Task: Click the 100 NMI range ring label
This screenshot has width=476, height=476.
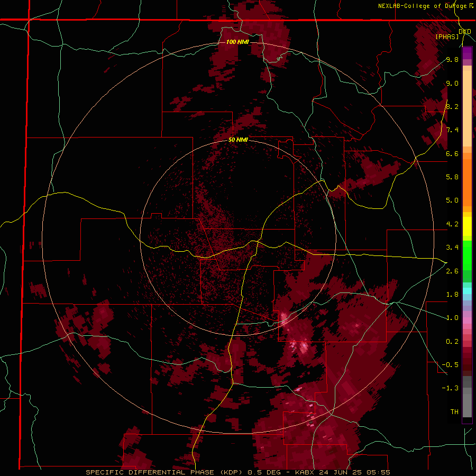Action: 237,42
